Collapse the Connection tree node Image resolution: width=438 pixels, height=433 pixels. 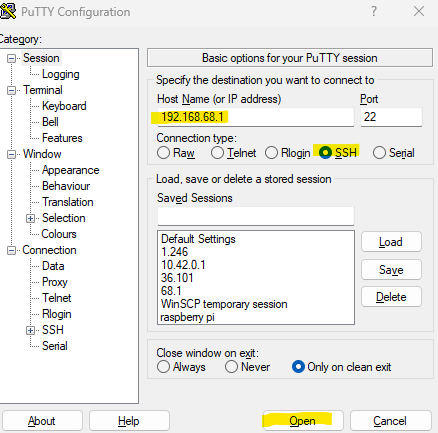click(11, 251)
